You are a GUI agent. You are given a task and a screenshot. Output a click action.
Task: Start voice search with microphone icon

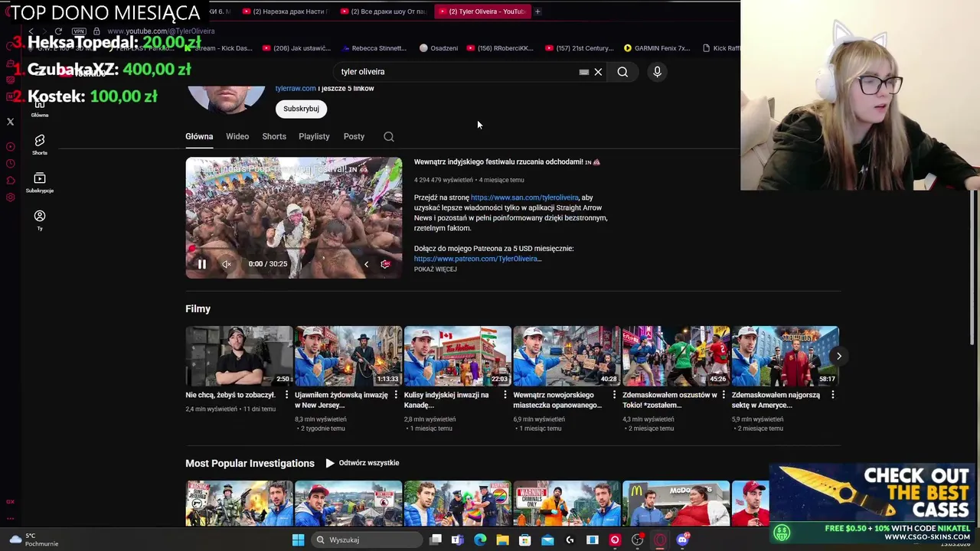tap(657, 72)
